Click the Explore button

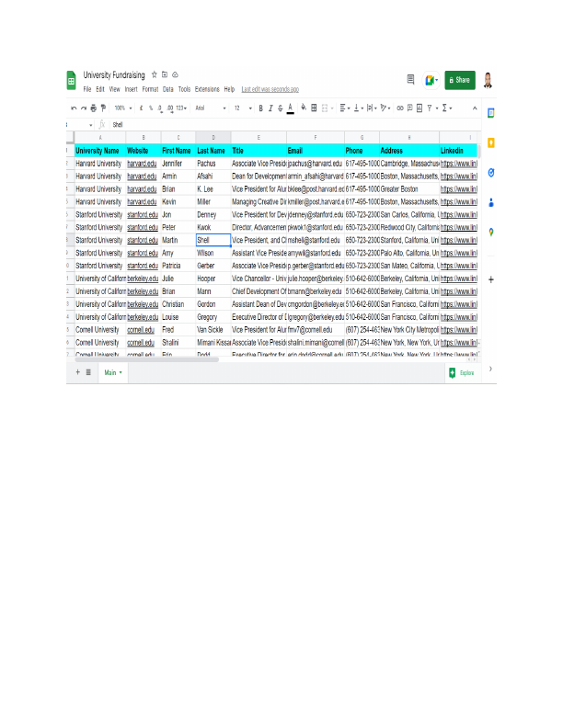tap(462, 373)
